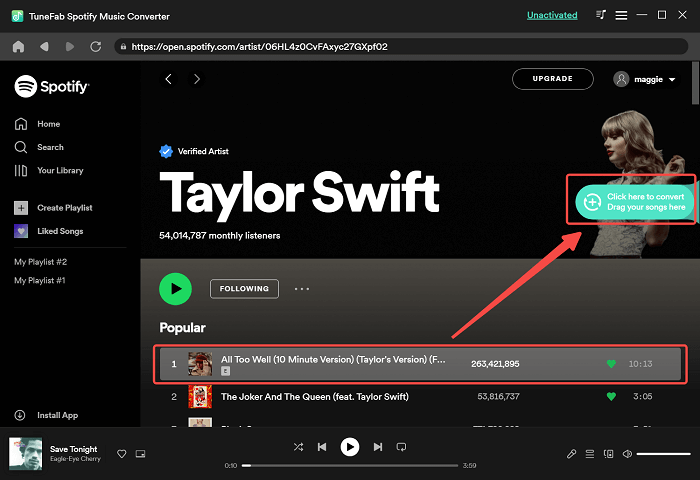
Task: Open the converter playlist queue icon
Action: [x=600, y=16]
